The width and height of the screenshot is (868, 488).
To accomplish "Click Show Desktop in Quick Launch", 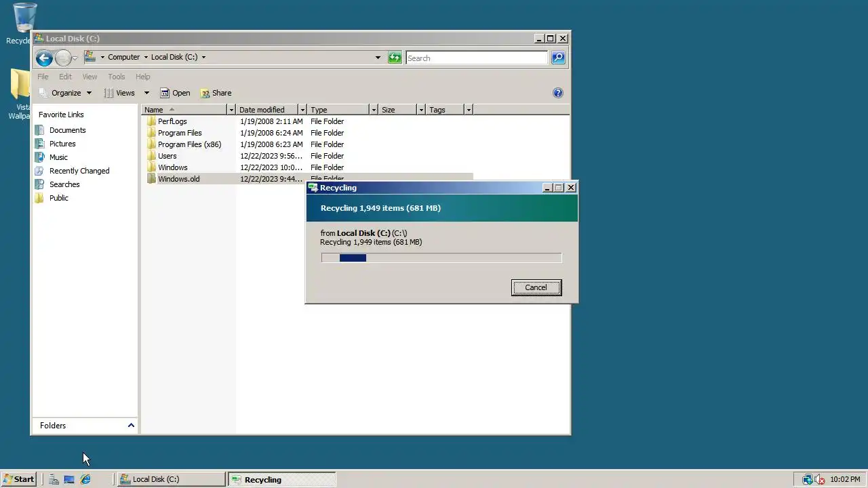I will click(69, 479).
